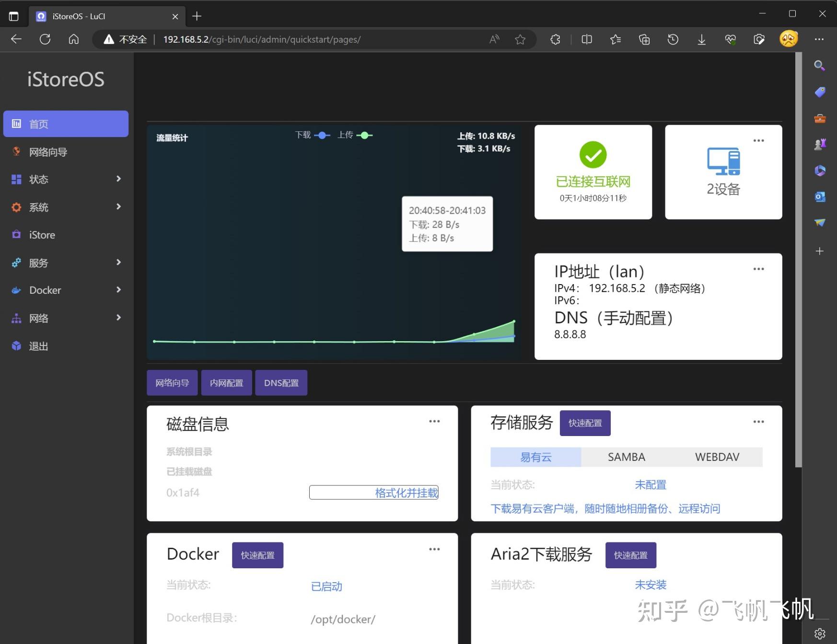Click the 下载易有云客户端 link
The image size is (837, 644).
tap(534, 508)
